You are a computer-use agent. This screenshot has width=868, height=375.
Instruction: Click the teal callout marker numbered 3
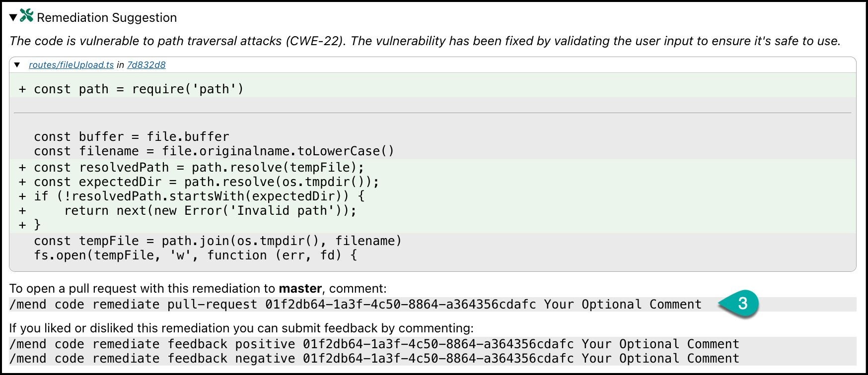741,303
